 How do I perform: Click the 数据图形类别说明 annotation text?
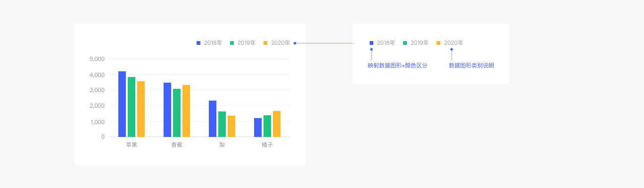pyautogui.click(x=471, y=66)
